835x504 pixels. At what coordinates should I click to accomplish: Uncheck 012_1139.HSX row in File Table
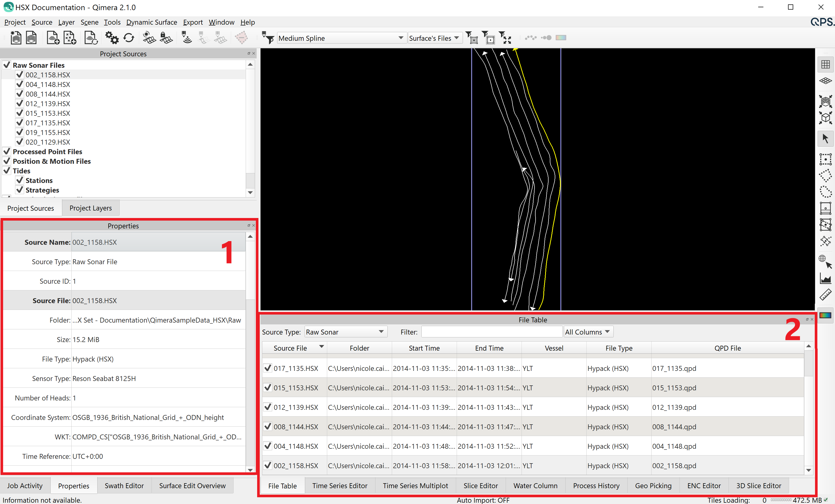pyautogui.click(x=268, y=407)
